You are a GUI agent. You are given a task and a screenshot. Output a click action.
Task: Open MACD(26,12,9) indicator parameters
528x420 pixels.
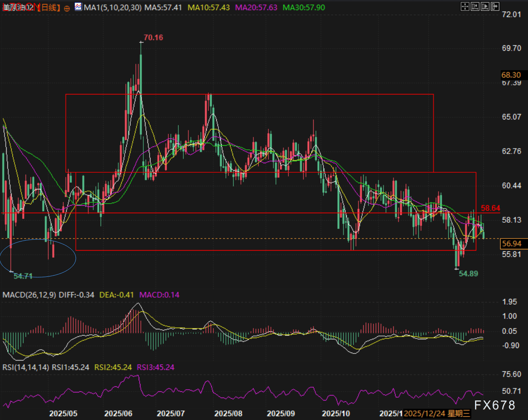pos(29,295)
